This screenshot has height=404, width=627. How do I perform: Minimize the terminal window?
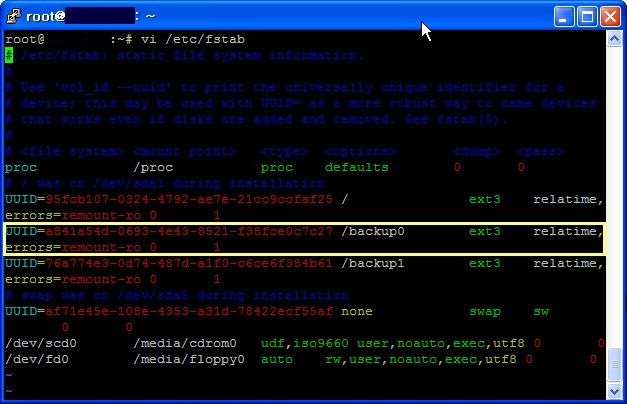564,17
